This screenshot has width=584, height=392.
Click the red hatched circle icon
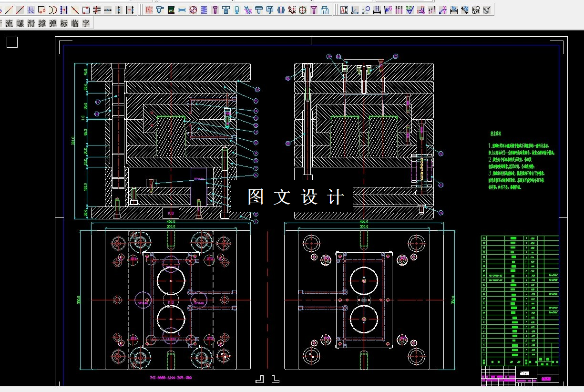pyautogui.click(x=193, y=10)
